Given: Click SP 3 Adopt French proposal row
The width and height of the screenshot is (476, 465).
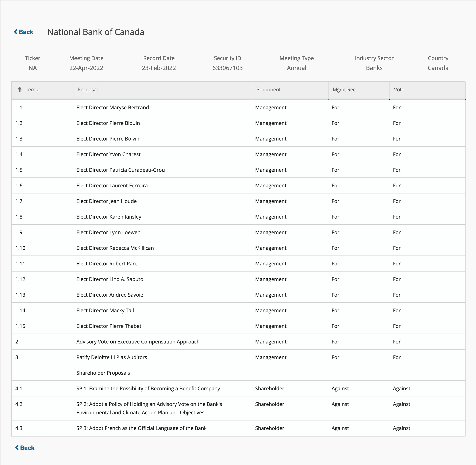Looking at the screenshot, I should click(x=141, y=428).
